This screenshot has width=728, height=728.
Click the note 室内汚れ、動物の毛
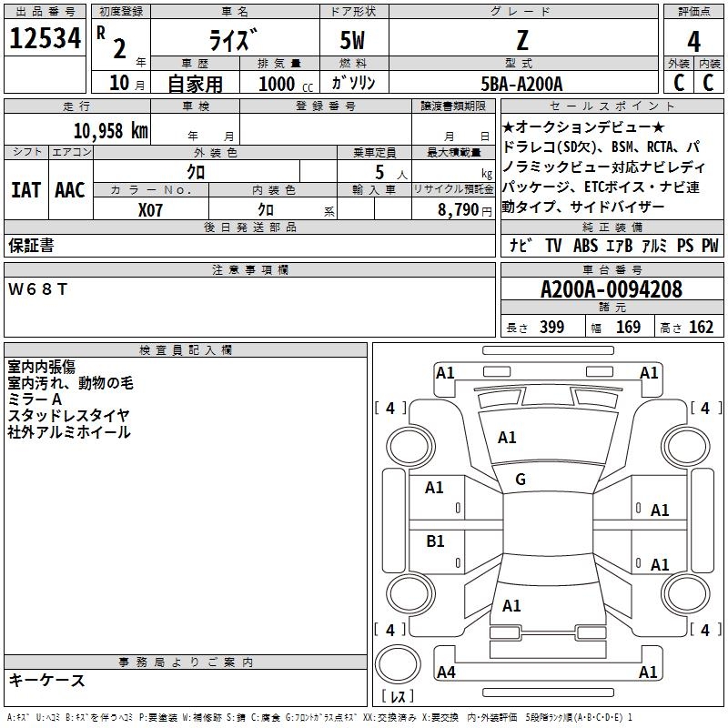click(x=71, y=383)
